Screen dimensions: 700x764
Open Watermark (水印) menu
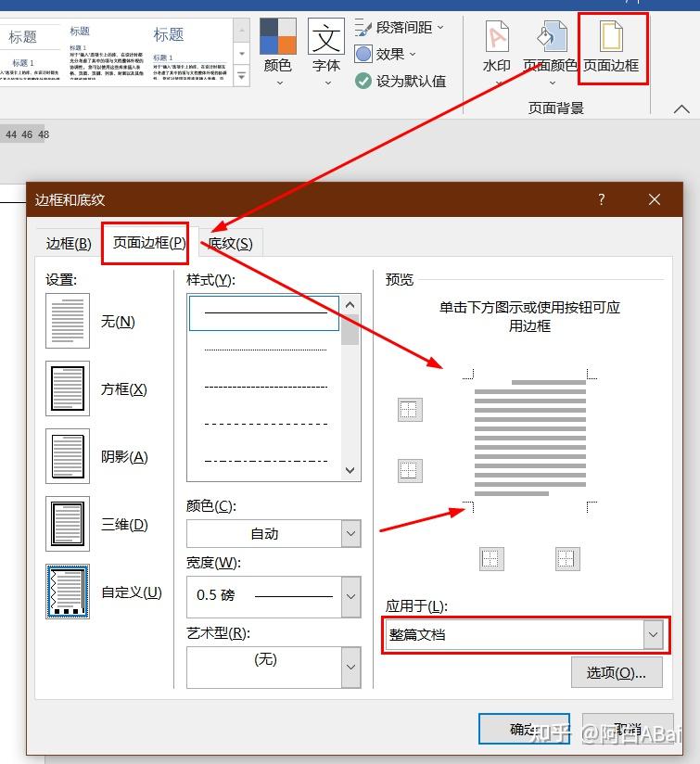pyautogui.click(x=497, y=52)
